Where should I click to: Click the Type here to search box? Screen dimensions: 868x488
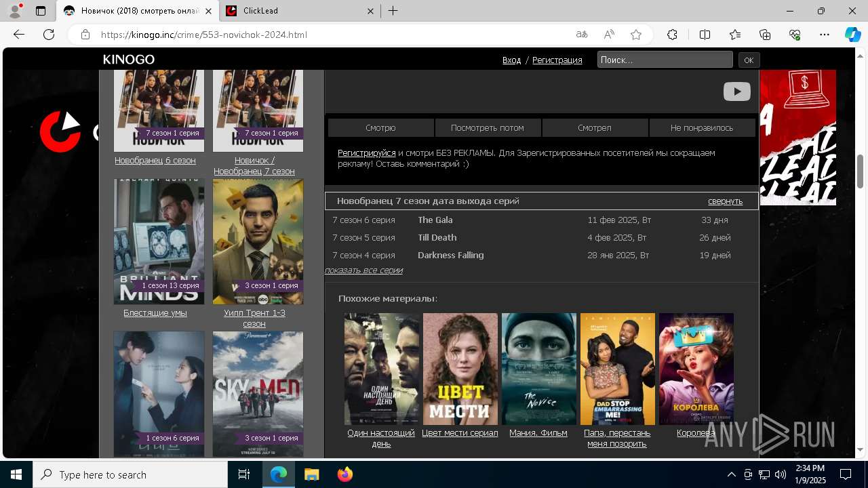point(130,474)
